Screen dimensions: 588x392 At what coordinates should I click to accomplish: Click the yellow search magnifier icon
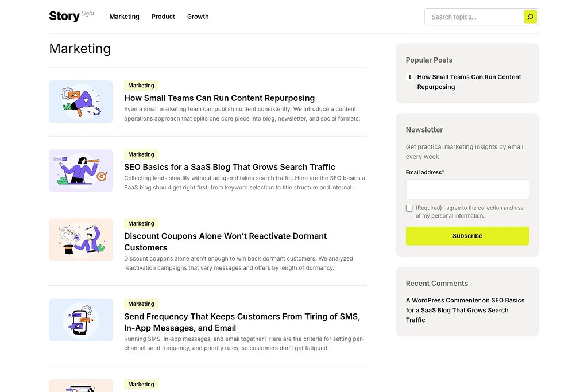click(530, 17)
